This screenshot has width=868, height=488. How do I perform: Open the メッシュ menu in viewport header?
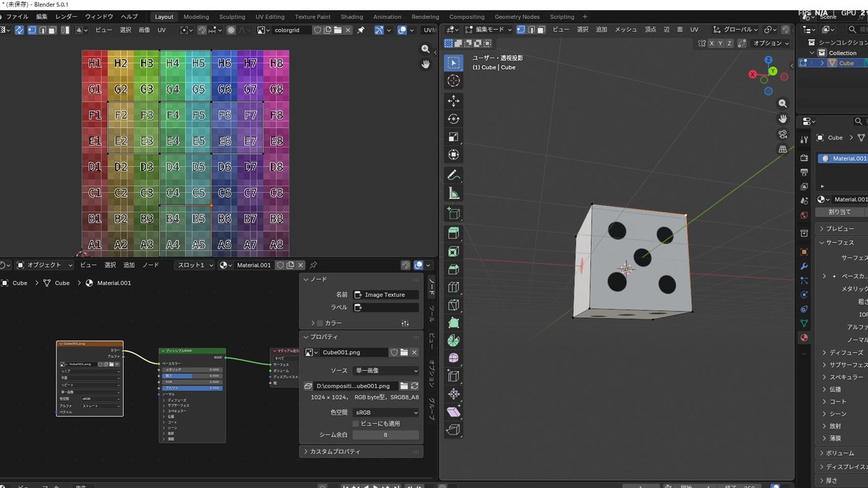[626, 30]
